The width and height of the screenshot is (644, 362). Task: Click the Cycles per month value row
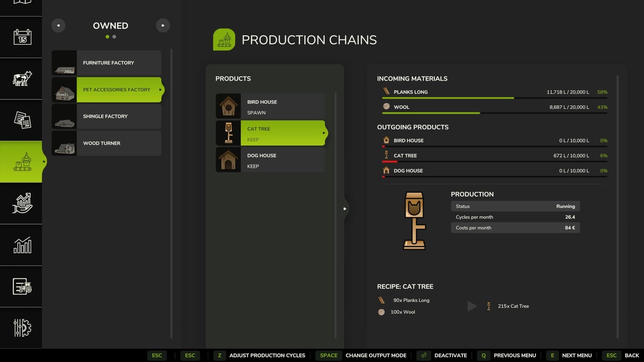coord(515,217)
